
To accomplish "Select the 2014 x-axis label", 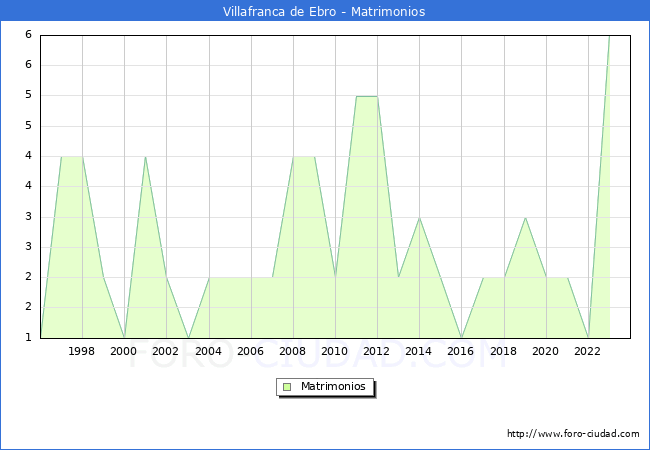I will [x=419, y=351].
